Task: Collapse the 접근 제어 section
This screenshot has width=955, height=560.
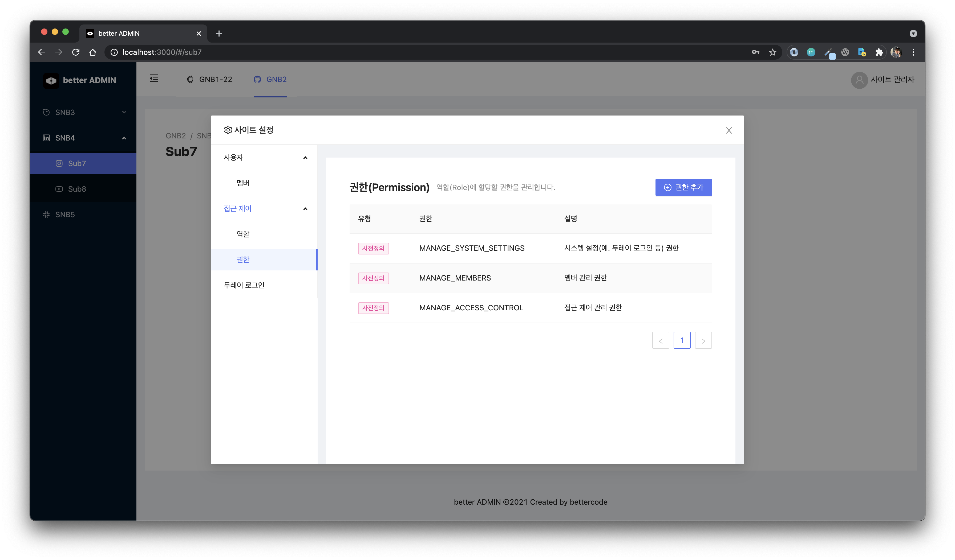Action: (x=305, y=209)
